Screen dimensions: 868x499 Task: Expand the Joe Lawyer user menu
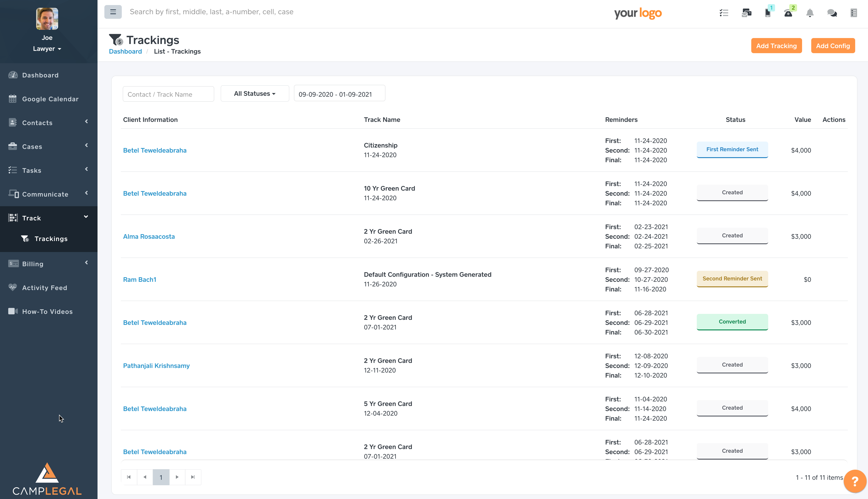point(47,49)
